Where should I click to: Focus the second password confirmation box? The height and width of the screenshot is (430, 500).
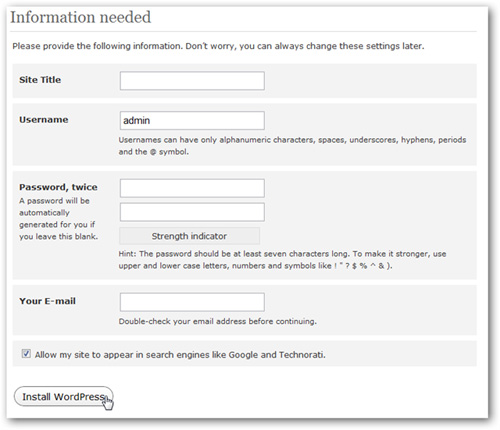point(192,212)
